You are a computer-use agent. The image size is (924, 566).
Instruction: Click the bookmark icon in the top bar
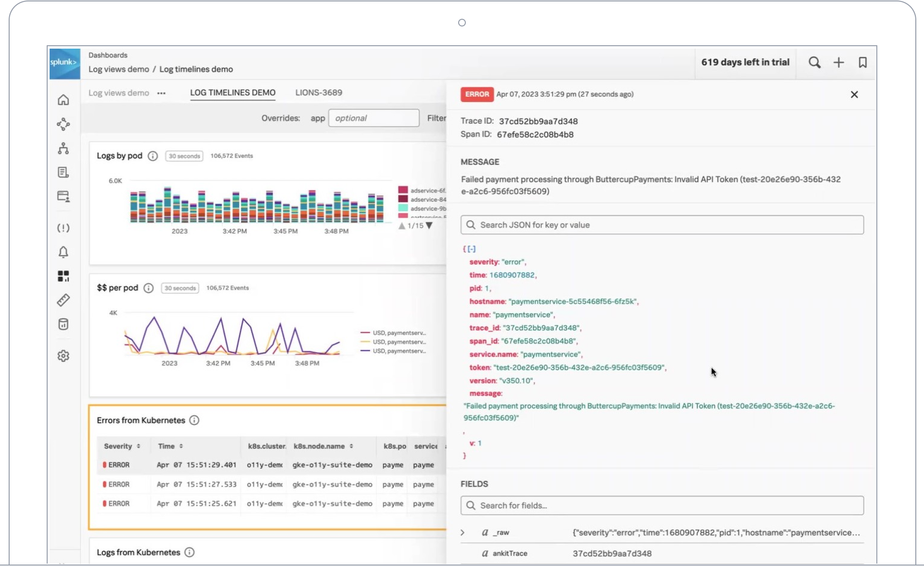coord(862,63)
